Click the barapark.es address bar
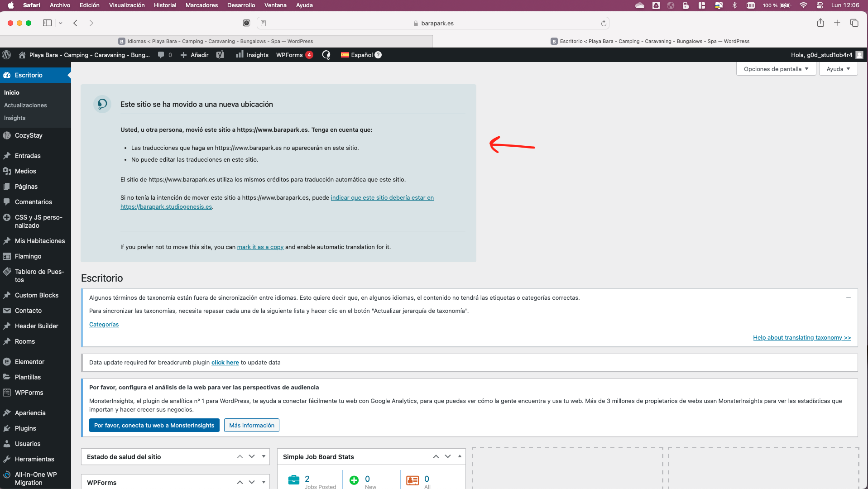Viewport: 868px width, 489px height. [433, 23]
